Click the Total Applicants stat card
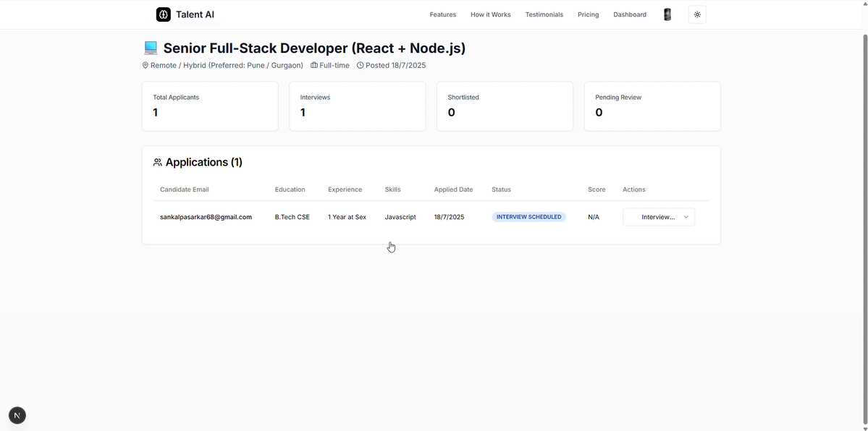 pos(210,106)
